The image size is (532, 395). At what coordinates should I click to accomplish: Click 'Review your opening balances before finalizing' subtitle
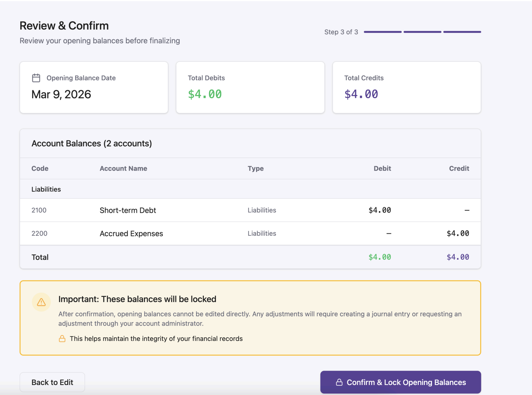[100, 41]
